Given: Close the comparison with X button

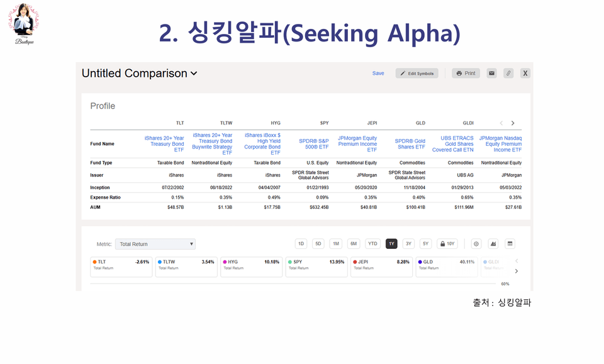Looking at the screenshot, I should tap(525, 73).
